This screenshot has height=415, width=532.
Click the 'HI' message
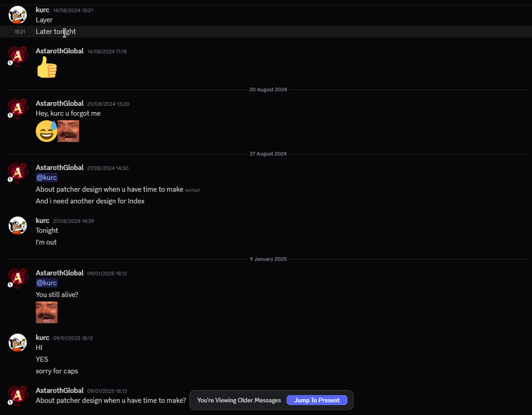[x=39, y=348]
